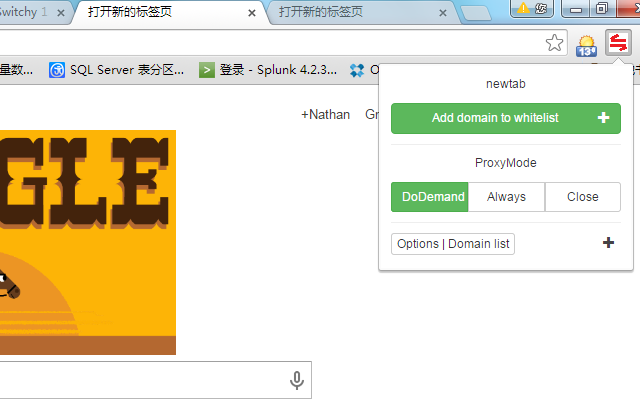Viewport: 640px width, 400px height.
Task: Add domain to whitelist
Action: click(x=506, y=118)
